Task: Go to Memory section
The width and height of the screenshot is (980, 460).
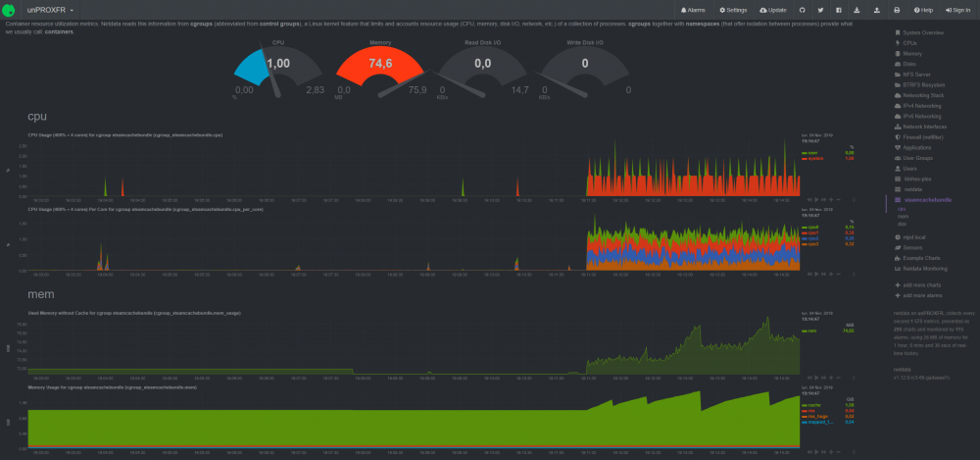Action: [908, 54]
